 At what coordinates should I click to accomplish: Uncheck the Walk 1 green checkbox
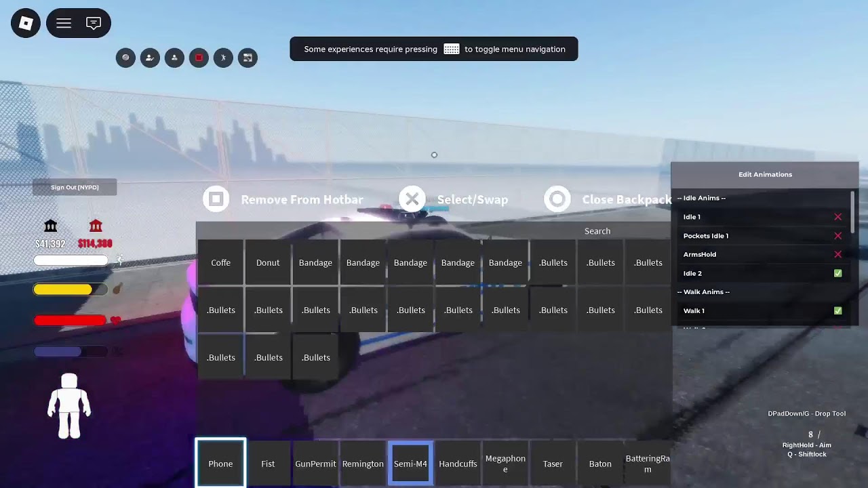click(x=837, y=310)
